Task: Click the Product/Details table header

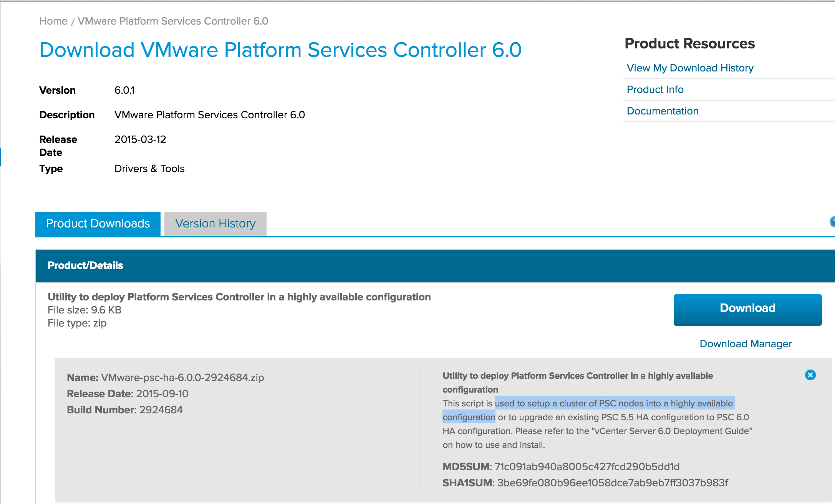Action: click(435, 265)
